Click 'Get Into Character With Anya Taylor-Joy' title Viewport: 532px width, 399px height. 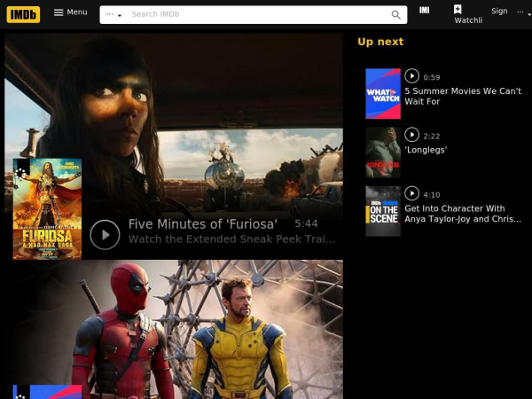pos(463,214)
